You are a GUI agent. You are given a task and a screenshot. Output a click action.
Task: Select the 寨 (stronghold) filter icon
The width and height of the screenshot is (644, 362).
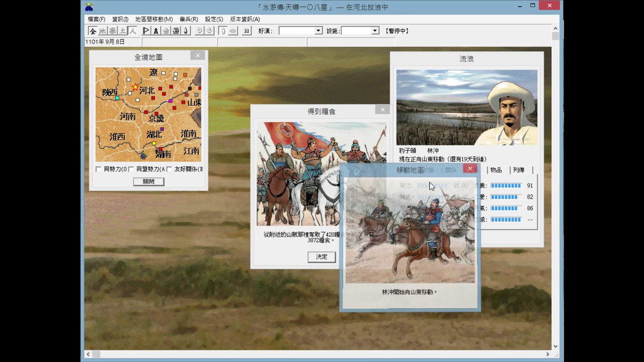point(113,31)
